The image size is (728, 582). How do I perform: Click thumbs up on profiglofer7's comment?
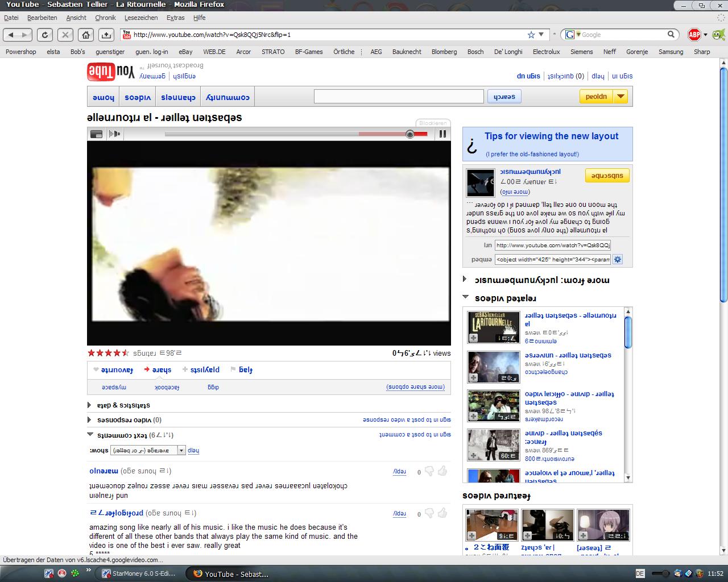pyautogui.click(x=442, y=513)
